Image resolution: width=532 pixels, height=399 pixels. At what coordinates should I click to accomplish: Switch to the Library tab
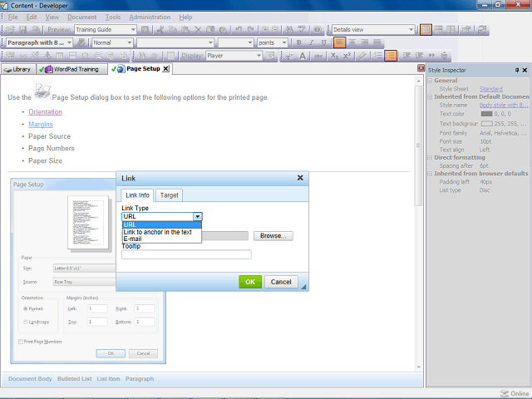point(18,69)
